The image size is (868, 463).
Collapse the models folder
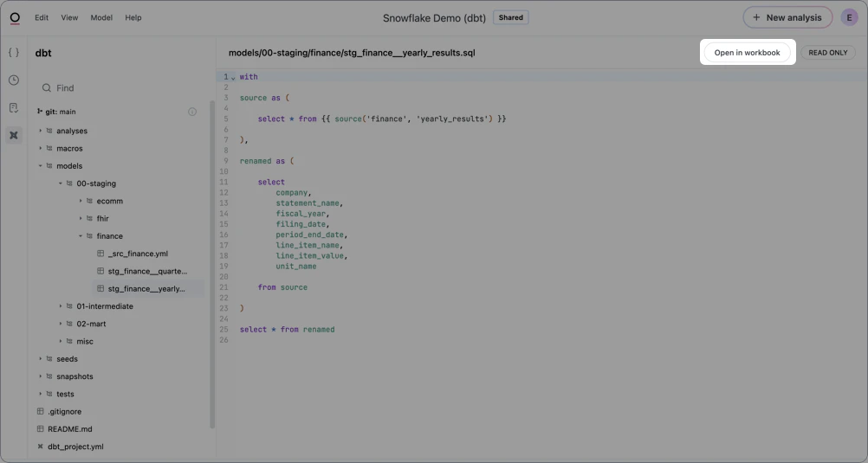(40, 166)
